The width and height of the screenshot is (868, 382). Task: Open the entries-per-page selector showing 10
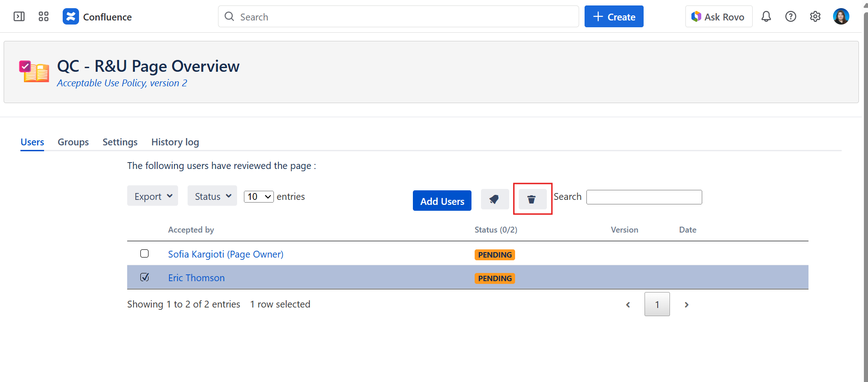258,197
